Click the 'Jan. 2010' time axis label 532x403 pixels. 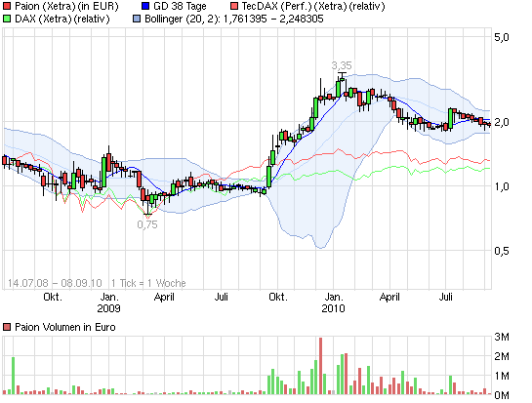333,302
